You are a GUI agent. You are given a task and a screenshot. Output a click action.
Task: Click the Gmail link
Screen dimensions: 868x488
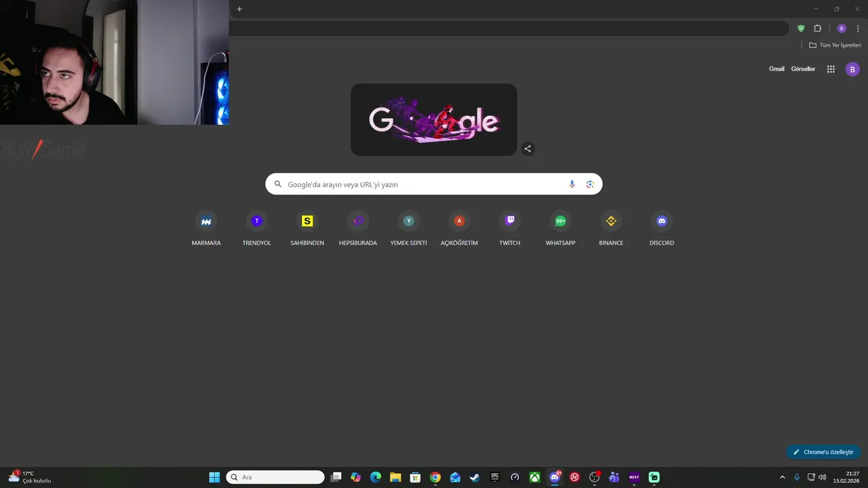(776, 69)
